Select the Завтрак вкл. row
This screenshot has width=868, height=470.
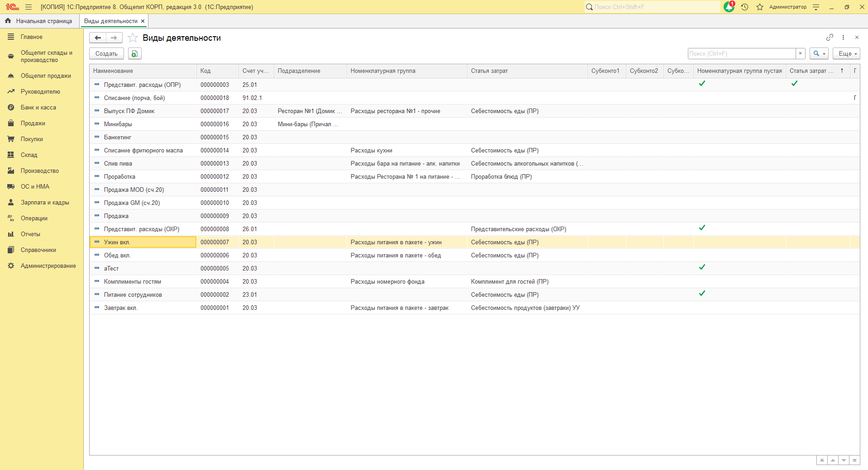474,308
